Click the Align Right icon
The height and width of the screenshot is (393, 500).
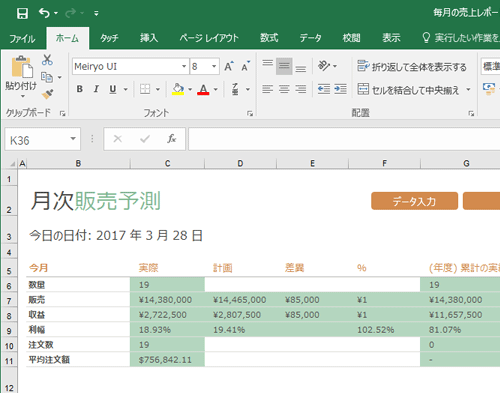[x=301, y=89]
